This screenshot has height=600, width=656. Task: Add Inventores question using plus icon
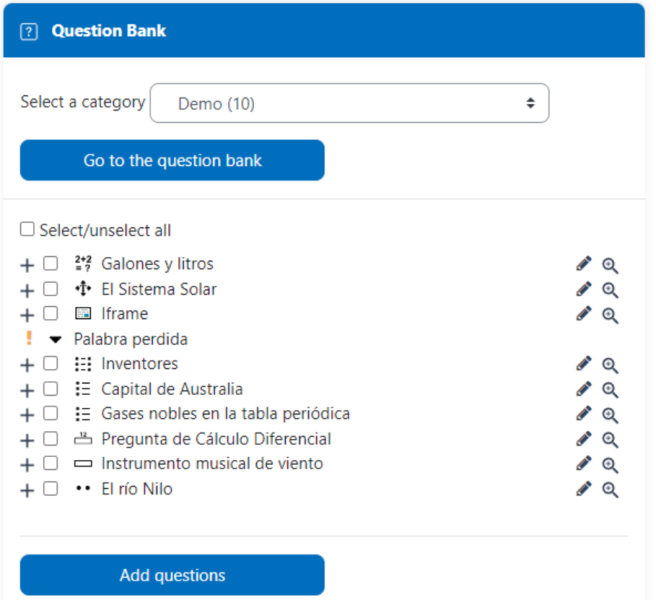click(x=27, y=365)
